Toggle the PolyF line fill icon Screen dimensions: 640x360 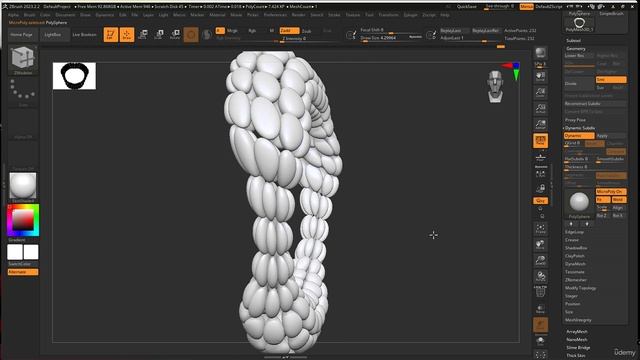(540, 291)
